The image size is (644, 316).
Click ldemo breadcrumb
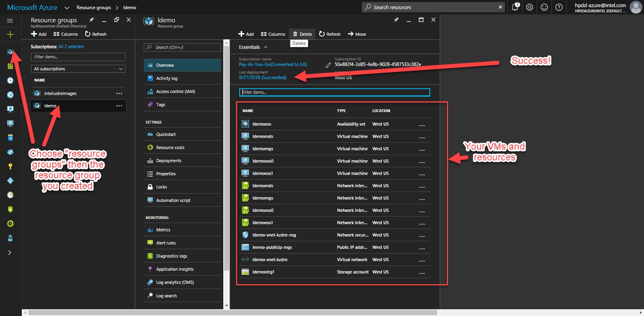(130, 8)
